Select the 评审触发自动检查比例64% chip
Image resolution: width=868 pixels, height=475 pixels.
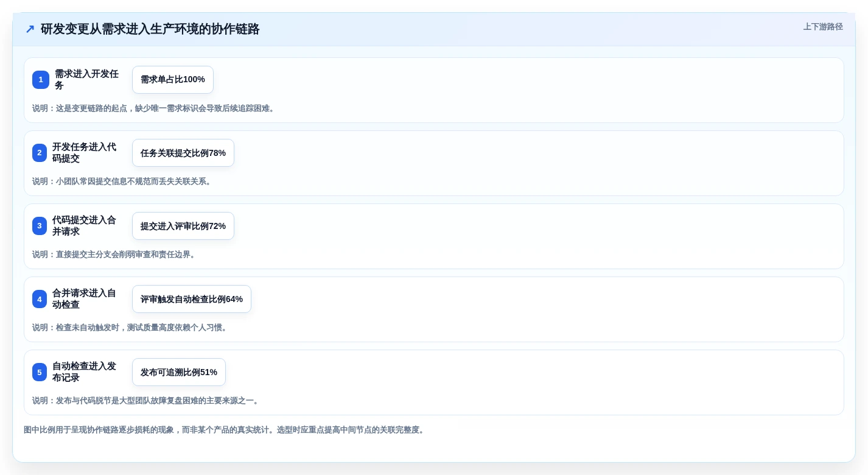point(192,299)
